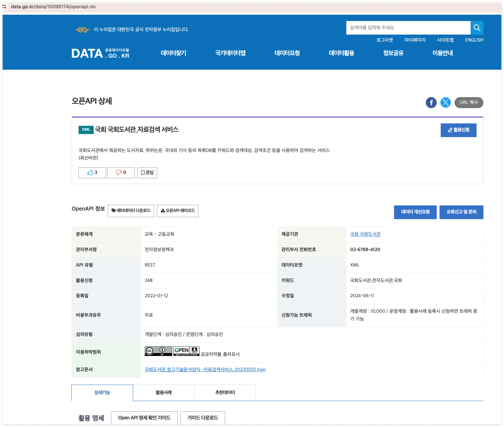504x427 pixels.
Task: Open the 데이터요청 navigation menu
Action: click(287, 53)
